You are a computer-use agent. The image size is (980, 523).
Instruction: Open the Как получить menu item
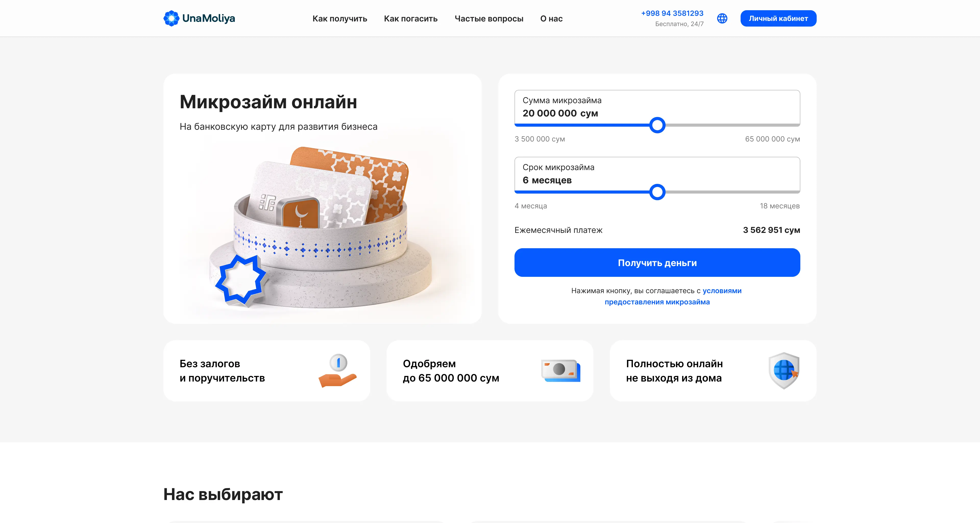[x=340, y=19]
